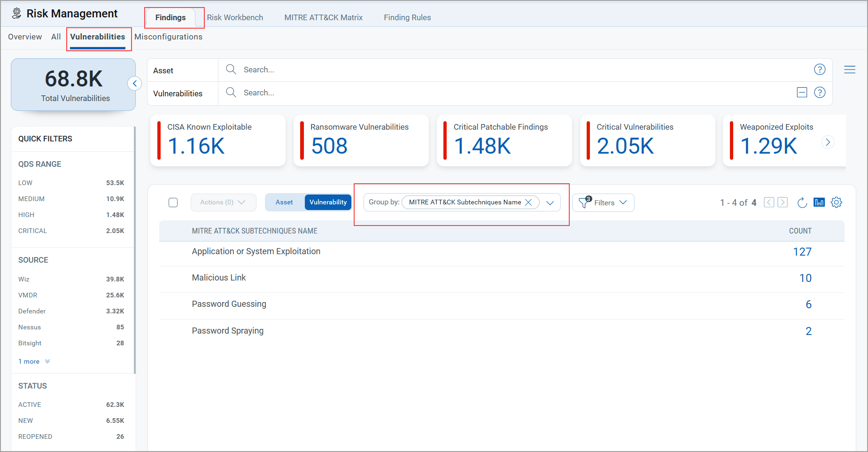
Task: Switch to Risk Workbench tab
Action: [x=235, y=17]
